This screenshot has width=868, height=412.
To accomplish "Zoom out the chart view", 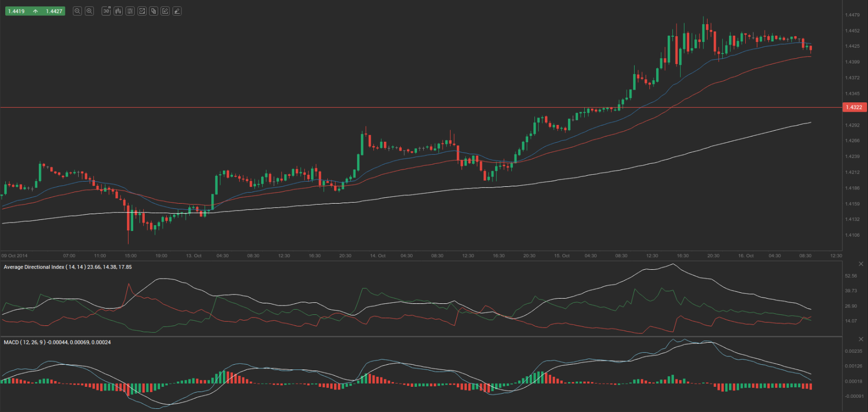I will pyautogui.click(x=77, y=11).
